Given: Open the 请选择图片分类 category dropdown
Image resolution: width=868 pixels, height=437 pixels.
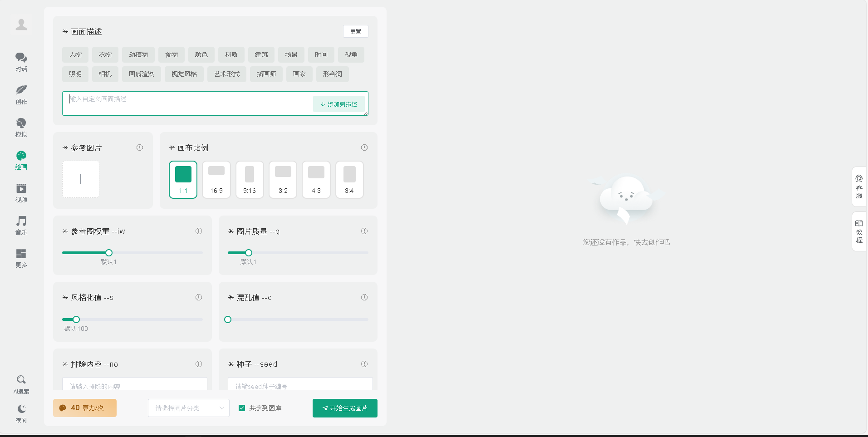Looking at the screenshot, I should pos(188,408).
